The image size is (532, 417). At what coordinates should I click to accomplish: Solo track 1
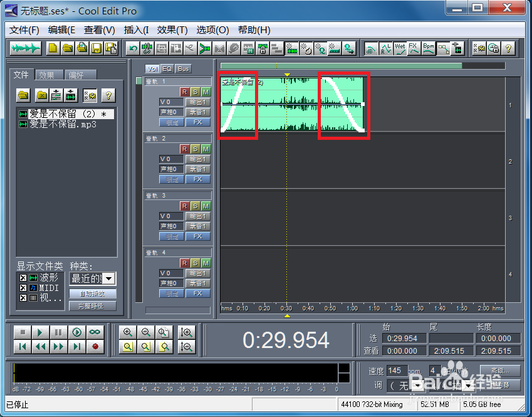[x=195, y=92]
